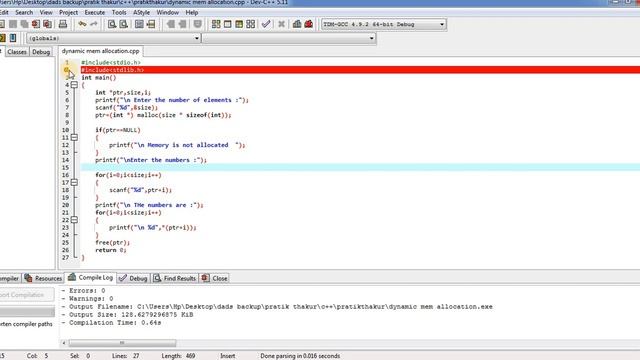This screenshot has height=360, width=640.
Task: Click the 'Compilation Time: 0.64s' log line
Action: click(x=111, y=323)
